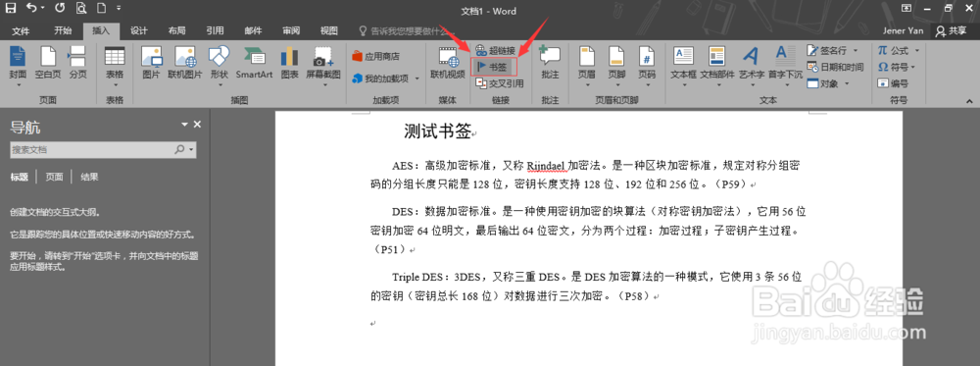Insert a hyperlink (超链接)
The width and height of the screenshot is (980, 366).
coord(496,50)
